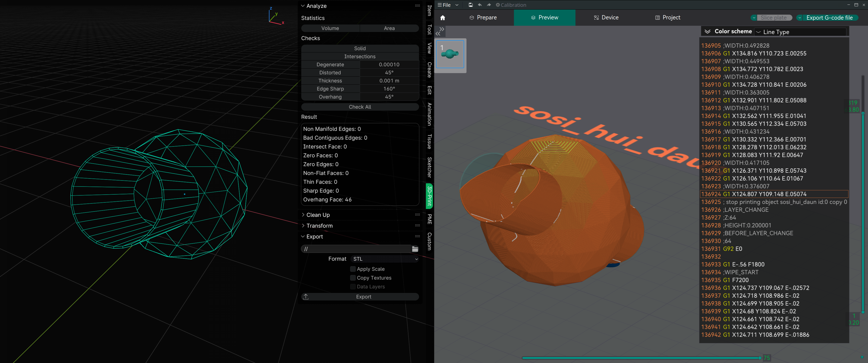Switch to the Device tab
The width and height of the screenshot is (868, 363).
(606, 17)
